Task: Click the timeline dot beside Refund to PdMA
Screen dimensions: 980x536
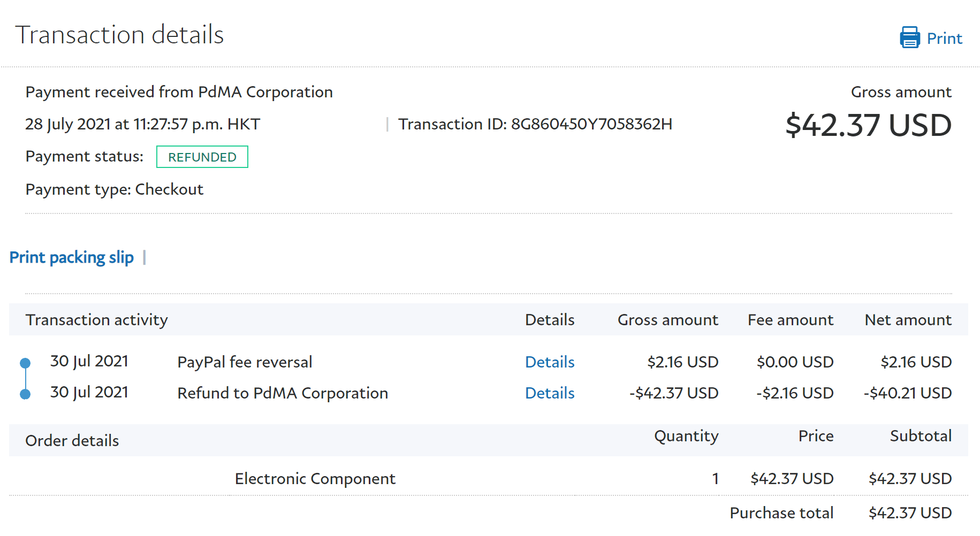Action: tap(25, 394)
